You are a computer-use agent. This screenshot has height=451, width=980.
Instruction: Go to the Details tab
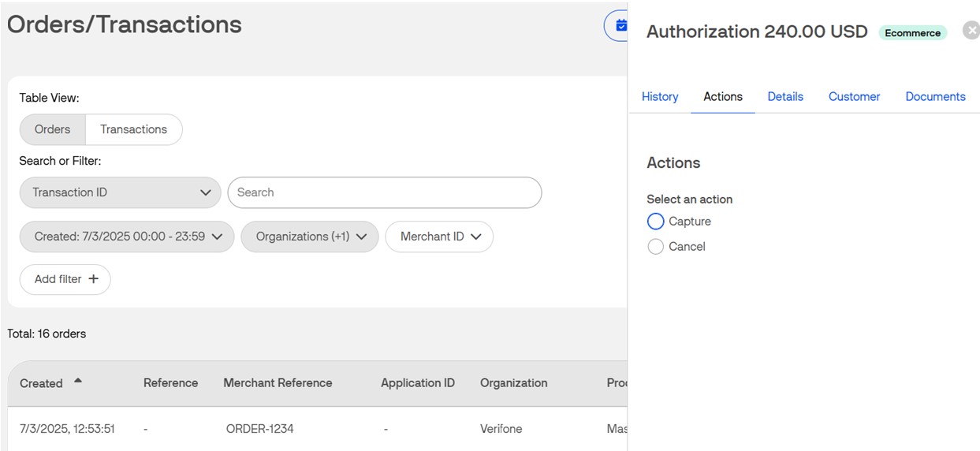click(785, 96)
